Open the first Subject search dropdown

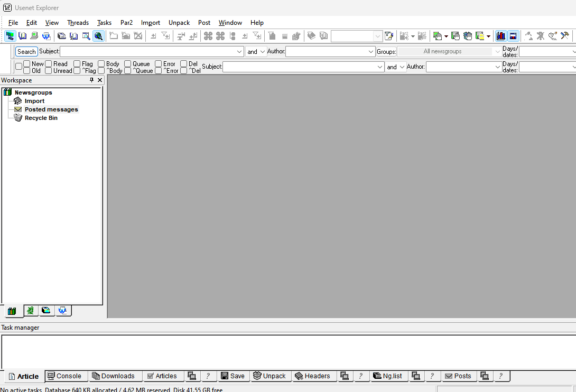tap(239, 52)
